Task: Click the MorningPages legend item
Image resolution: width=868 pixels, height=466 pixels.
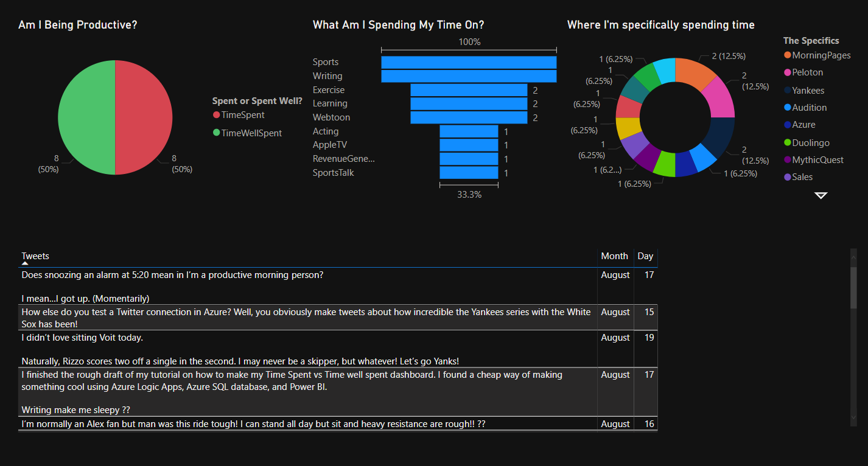Action: pyautogui.click(x=817, y=55)
